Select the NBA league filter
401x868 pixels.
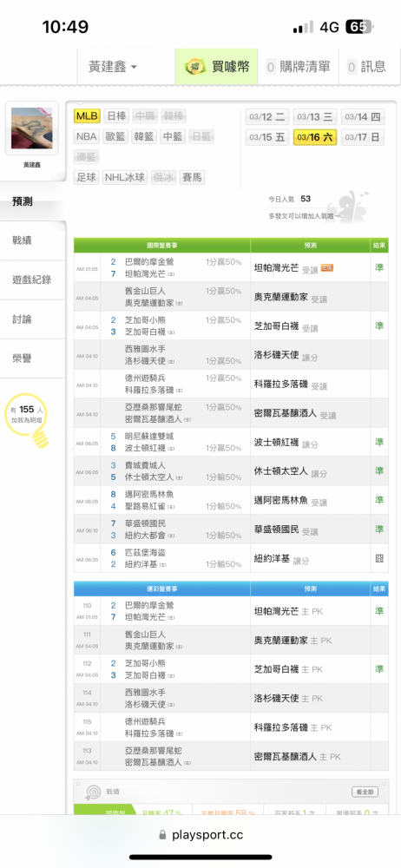click(87, 136)
